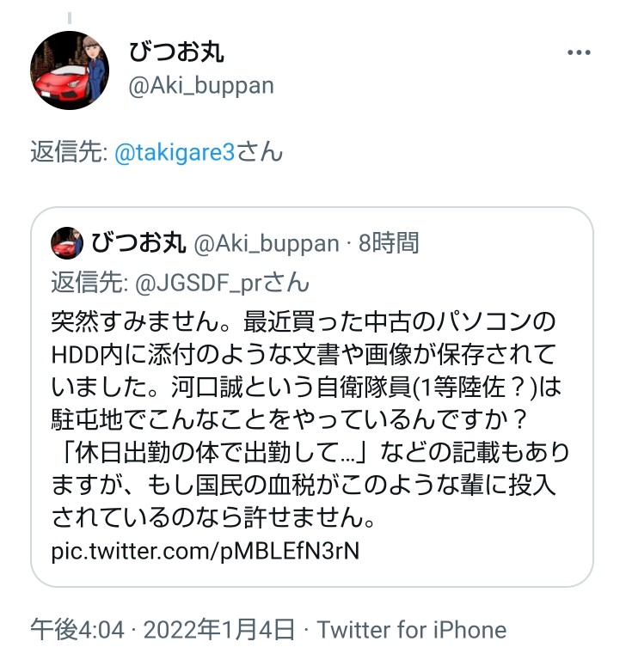Click last quoted line ending 許せません

[213, 517]
